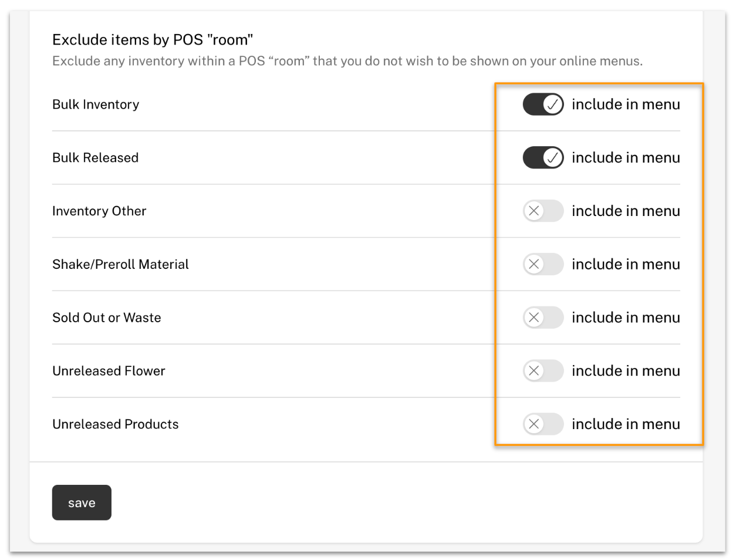Image resolution: width=736 pixels, height=560 pixels.
Task: Disable the Bulk Inventory toggle switch
Action: pyautogui.click(x=543, y=104)
